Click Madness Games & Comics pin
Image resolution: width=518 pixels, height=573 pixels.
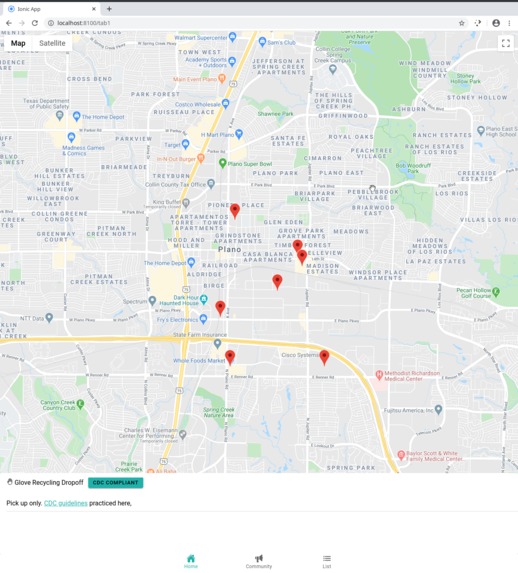[71, 138]
